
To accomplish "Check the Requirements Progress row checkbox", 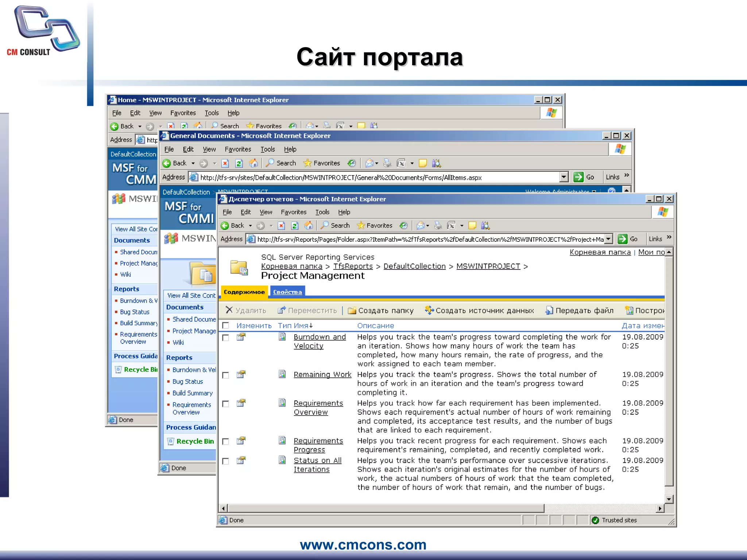I will [x=226, y=442].
